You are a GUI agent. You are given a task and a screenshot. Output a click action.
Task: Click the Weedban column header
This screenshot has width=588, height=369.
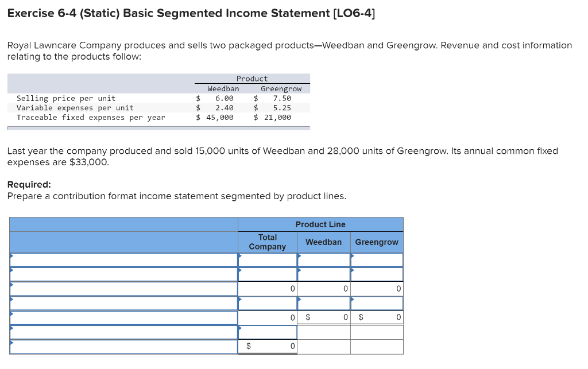[x=323, y=242]
